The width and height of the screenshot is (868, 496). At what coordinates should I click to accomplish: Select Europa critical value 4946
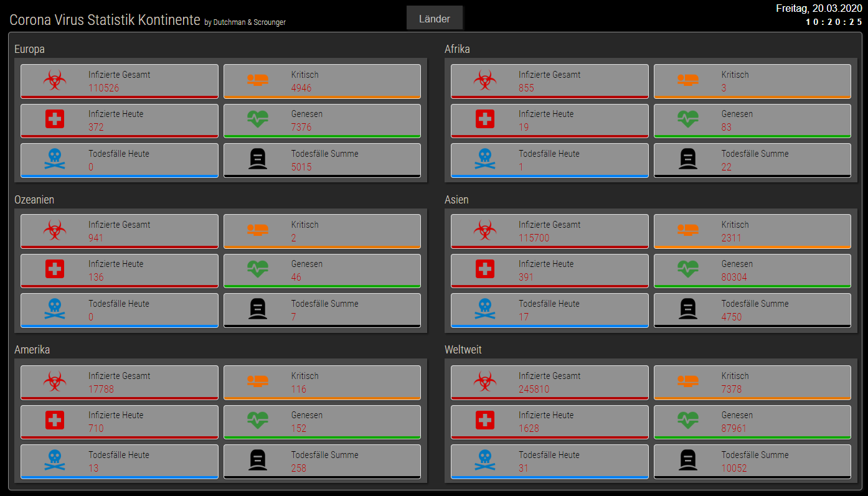301,88
